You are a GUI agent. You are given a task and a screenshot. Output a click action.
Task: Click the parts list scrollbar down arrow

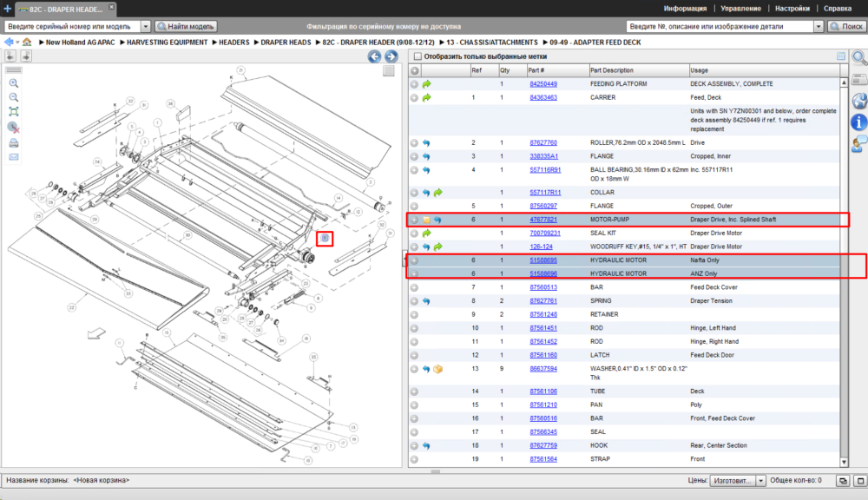(x=845, y=463)
